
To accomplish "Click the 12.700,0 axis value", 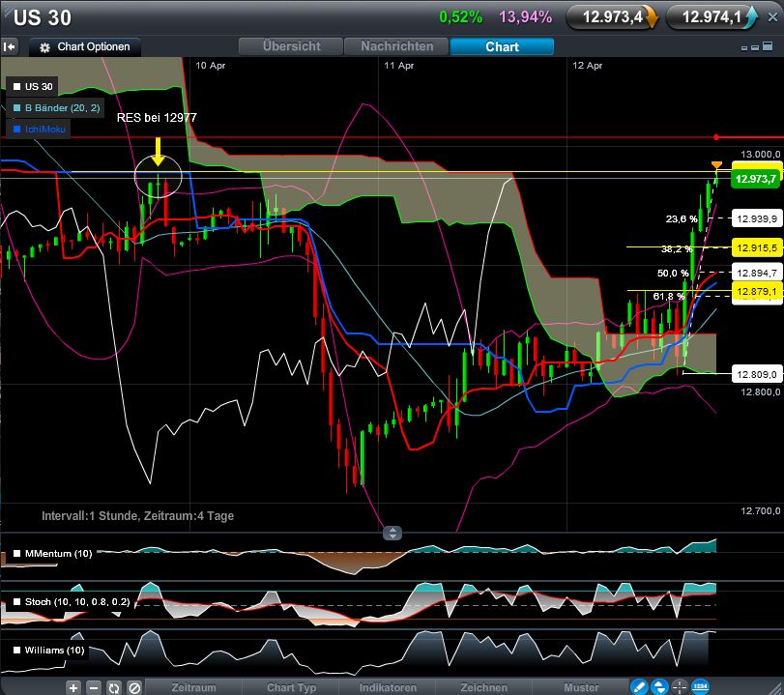I will coord(760,511).
